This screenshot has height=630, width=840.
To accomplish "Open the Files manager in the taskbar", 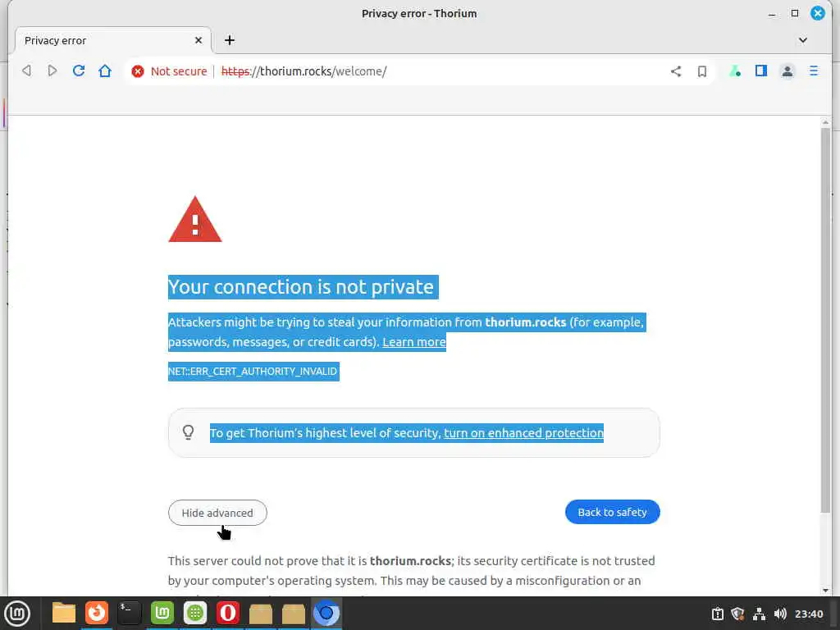I will coord(64,614).
